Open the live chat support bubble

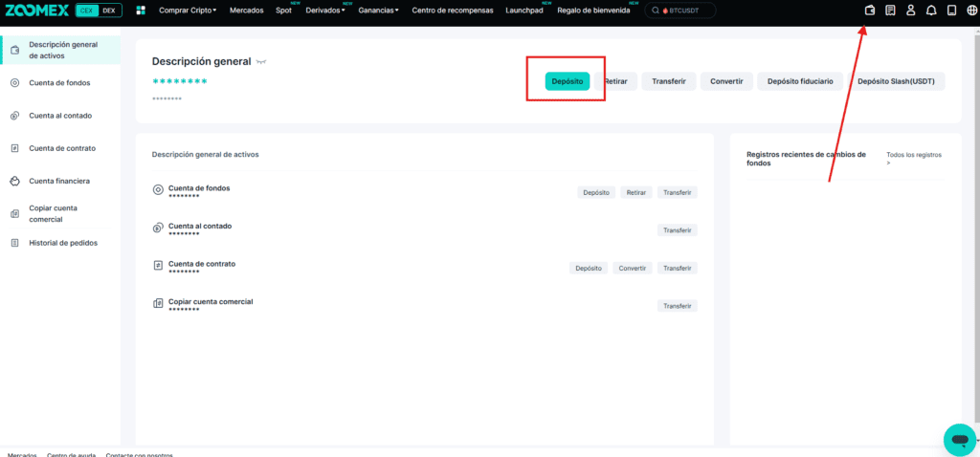958,439
